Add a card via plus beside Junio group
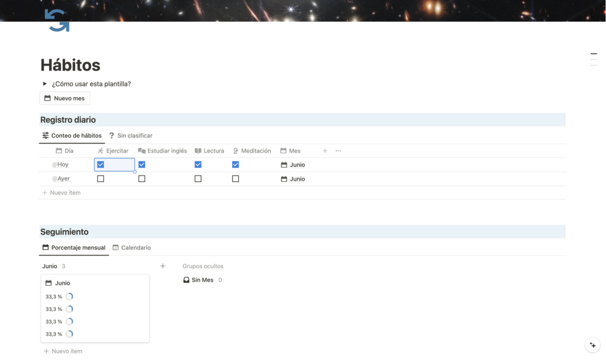 pos(163,266)
